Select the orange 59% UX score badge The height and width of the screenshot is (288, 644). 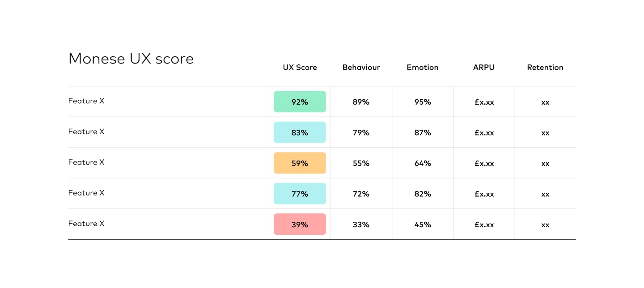(x=300, y=163)
